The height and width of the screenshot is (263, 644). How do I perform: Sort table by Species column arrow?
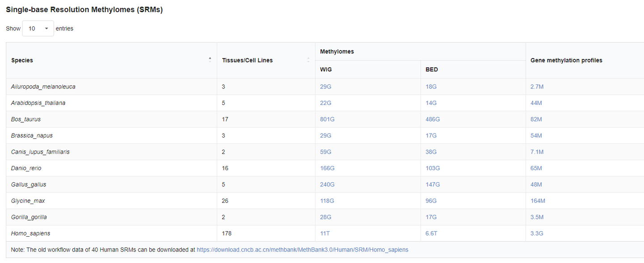[210, 60]
